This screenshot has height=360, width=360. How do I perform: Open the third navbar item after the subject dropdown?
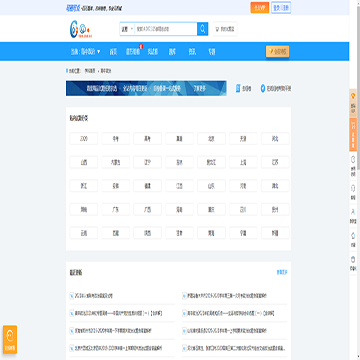153,52
